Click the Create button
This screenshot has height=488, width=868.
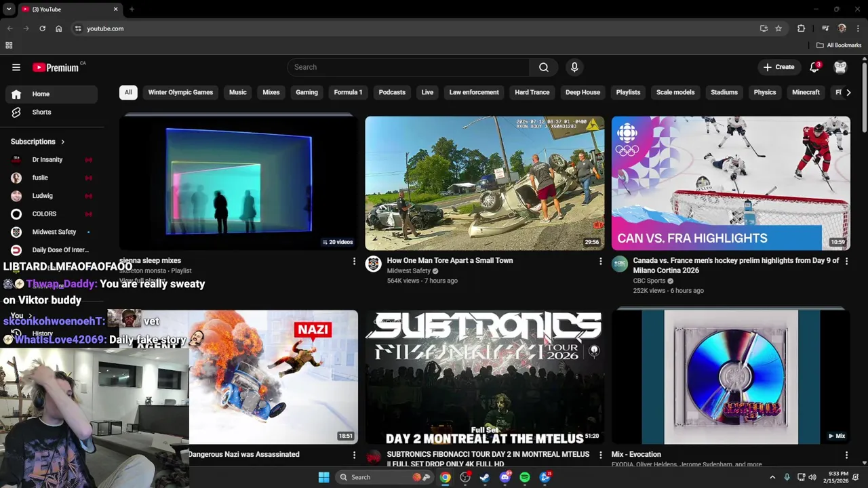click(x=778, y=67)
